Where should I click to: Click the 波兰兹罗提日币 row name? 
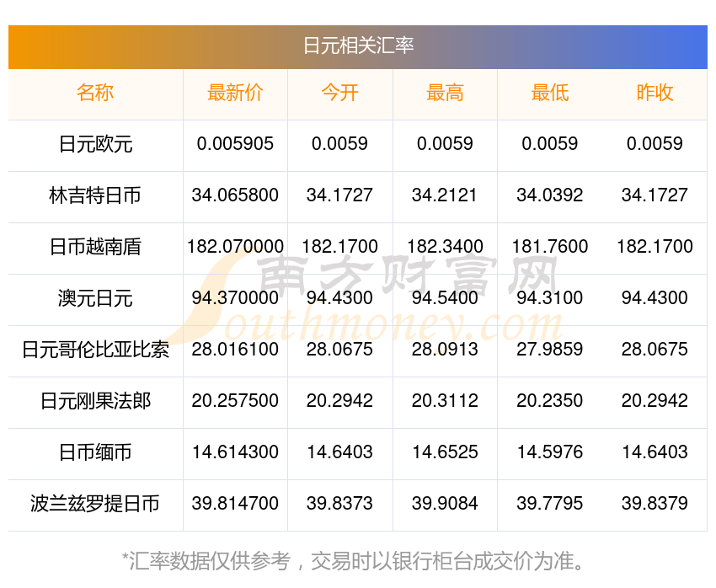tap(95, 504)
